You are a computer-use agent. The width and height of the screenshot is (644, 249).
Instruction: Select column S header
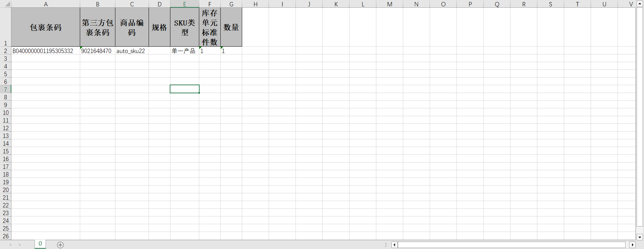pos(550,4)
